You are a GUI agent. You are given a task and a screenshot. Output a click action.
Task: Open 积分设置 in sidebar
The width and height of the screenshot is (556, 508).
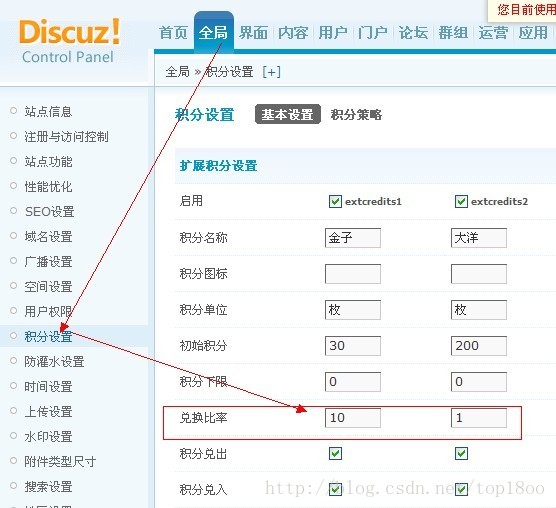tap(48, 336)
